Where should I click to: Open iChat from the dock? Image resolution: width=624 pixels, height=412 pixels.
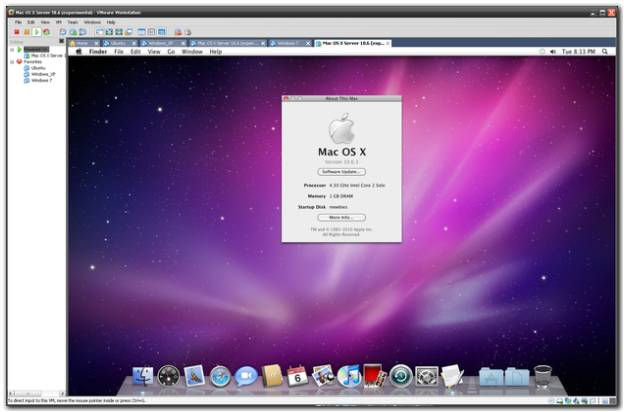click(246, 377)
